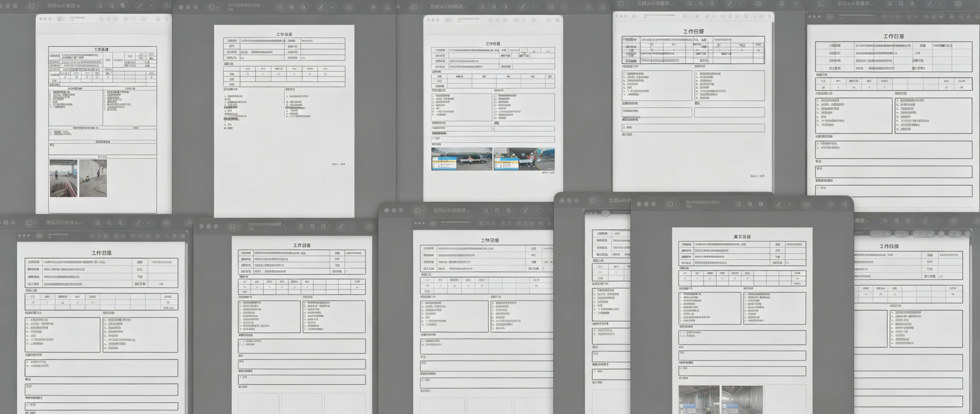Open sidebar menu in top-right corner Preview window
This screenshot has width=980, height=414.
click(823, 3)
